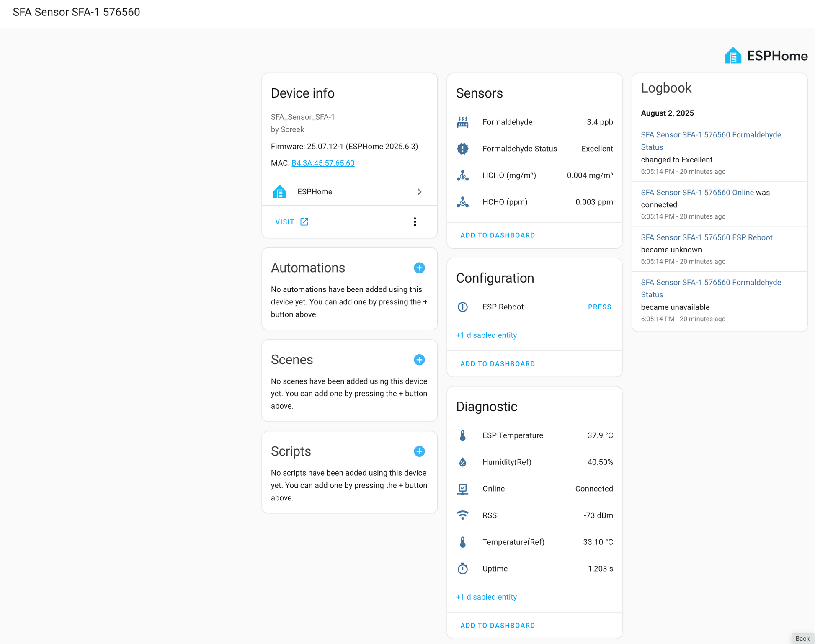Click the Uptime timer icon

[x=462, y=569]
